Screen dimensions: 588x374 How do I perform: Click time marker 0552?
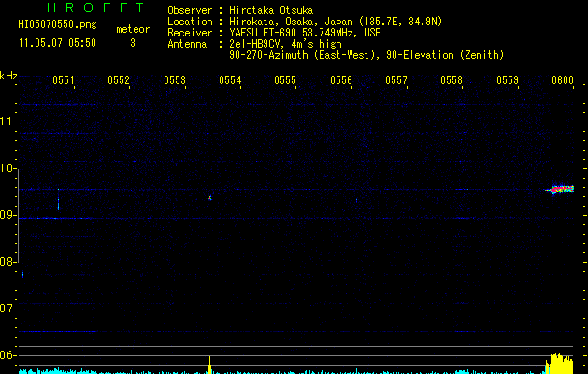[x=119, y=80]
